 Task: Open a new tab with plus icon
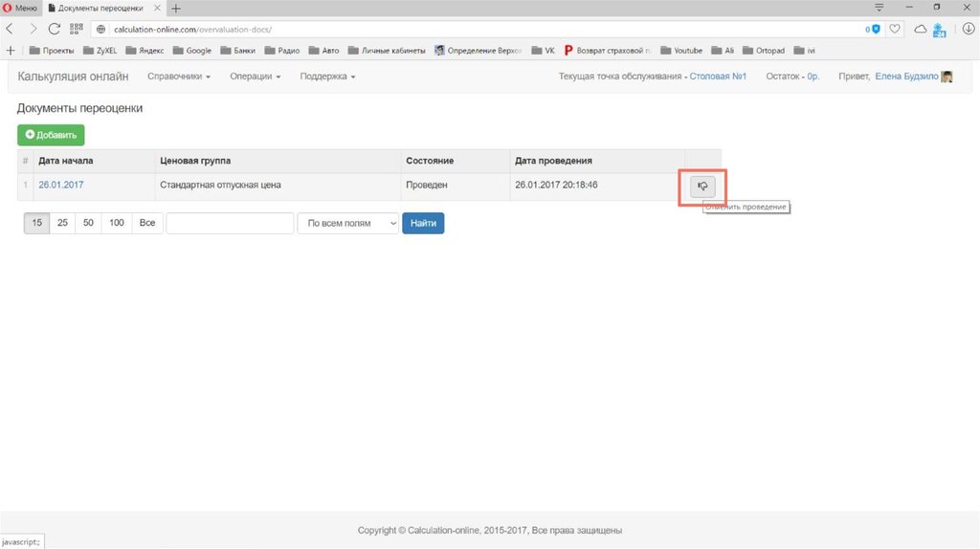pyautogui.click(x=175, y=8)
